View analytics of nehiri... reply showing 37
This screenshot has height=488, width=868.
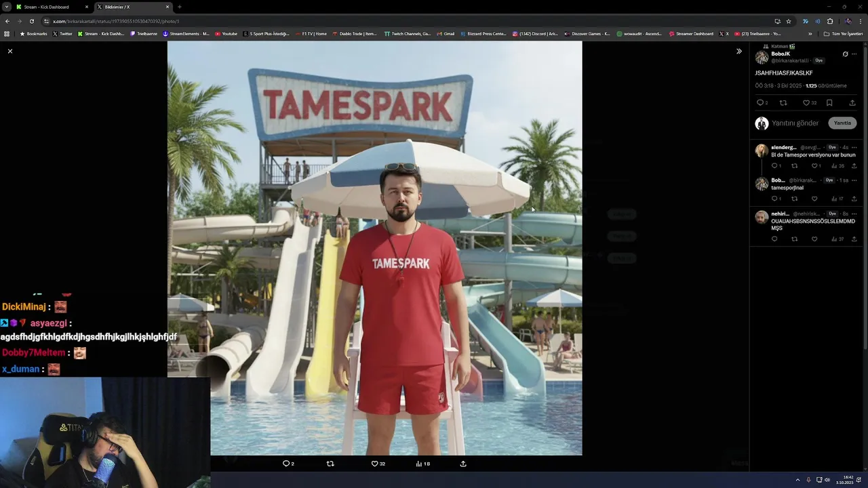coord(837,239)
